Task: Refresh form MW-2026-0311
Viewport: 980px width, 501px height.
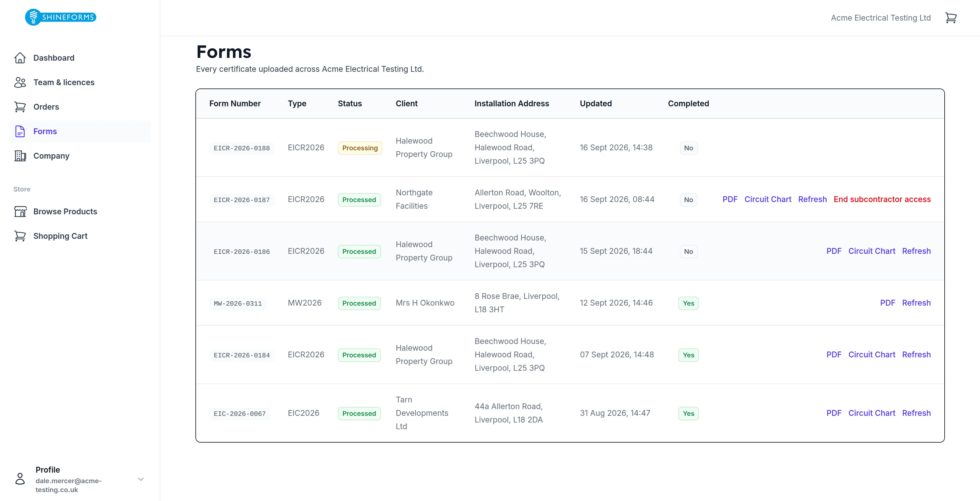Action: (x=916, y=303)
